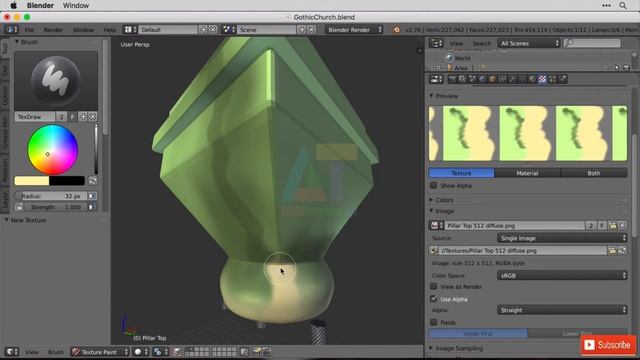The width and height of the screenshot is (640, 360).
Task: Browse scenes icon beside Scene field
Action: click(228, 29)
